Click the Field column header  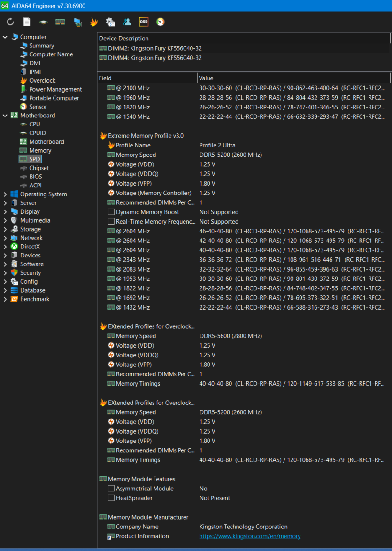pos(147,78)
